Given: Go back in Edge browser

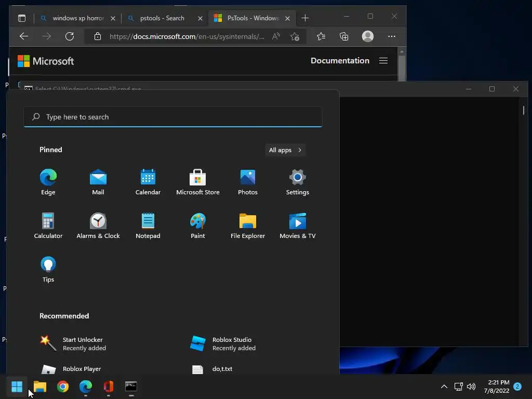Looking at the screenshot, I should 24,36.
